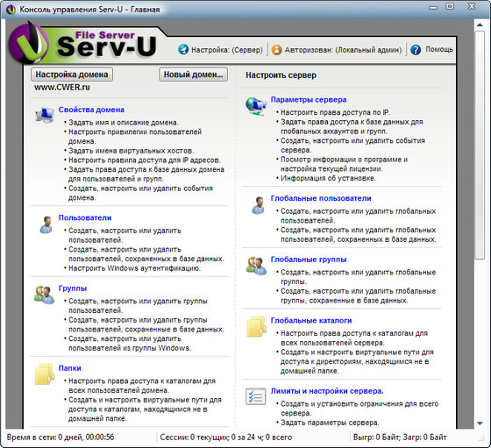
Task: Click the two-person icon for Группы
Action: (x=44, y=295)
